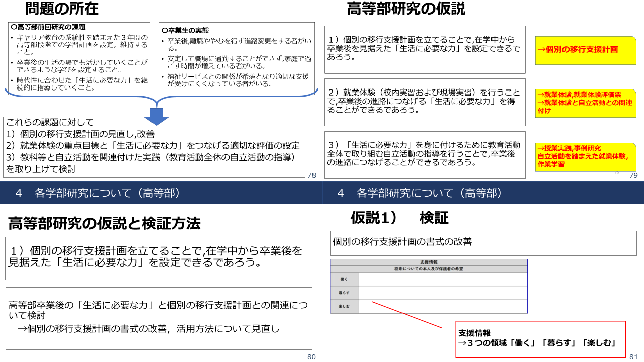Screen dimensions: 644x362
Task: Click the closing line "を取り上げて検討"
Action: coord(41,169)
